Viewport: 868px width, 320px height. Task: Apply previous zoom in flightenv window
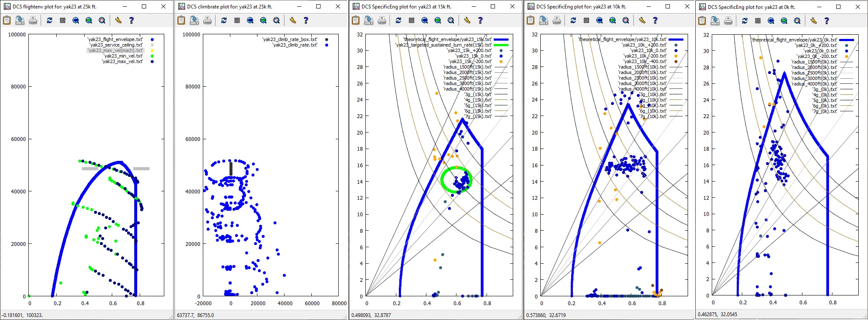click(76, 20)
